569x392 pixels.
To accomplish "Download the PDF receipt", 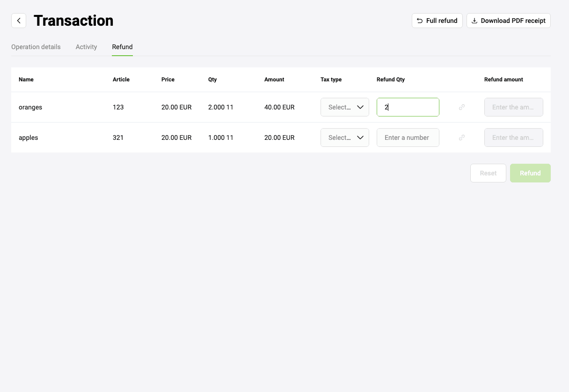I will (508, 21).
